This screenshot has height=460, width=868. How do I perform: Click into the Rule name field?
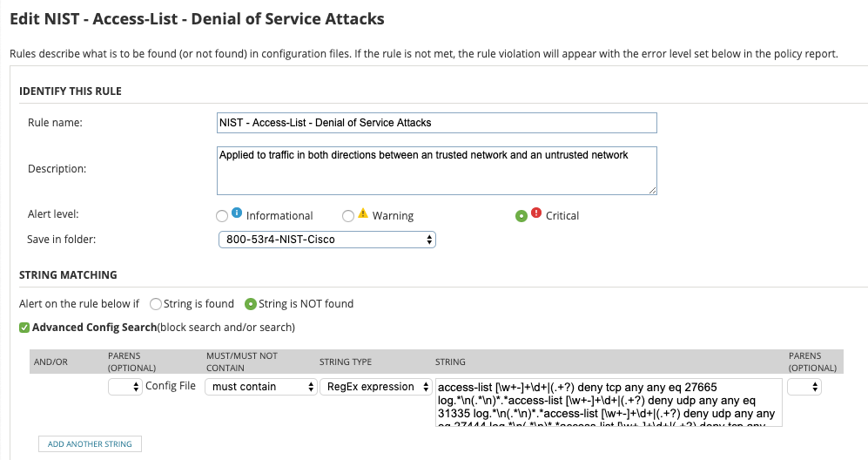click(x=436, y=123)
